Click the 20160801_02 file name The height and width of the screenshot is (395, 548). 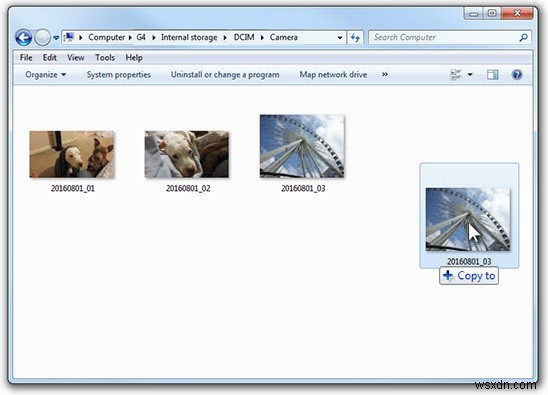(x=188, y=188)
